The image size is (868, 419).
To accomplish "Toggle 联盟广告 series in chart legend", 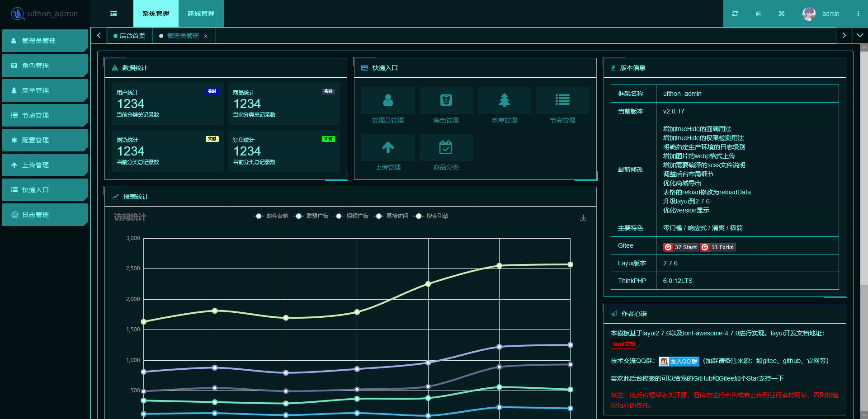I will click(311, 216).
